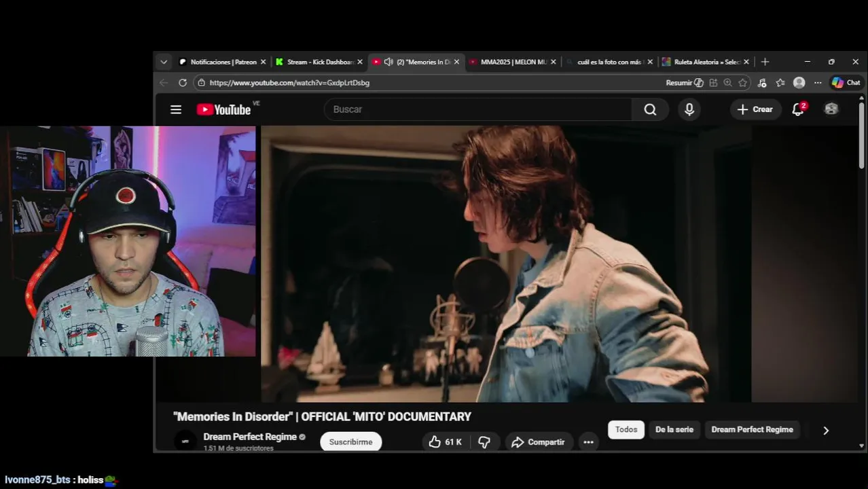Open the Copilot Chat button

[846, 82]
